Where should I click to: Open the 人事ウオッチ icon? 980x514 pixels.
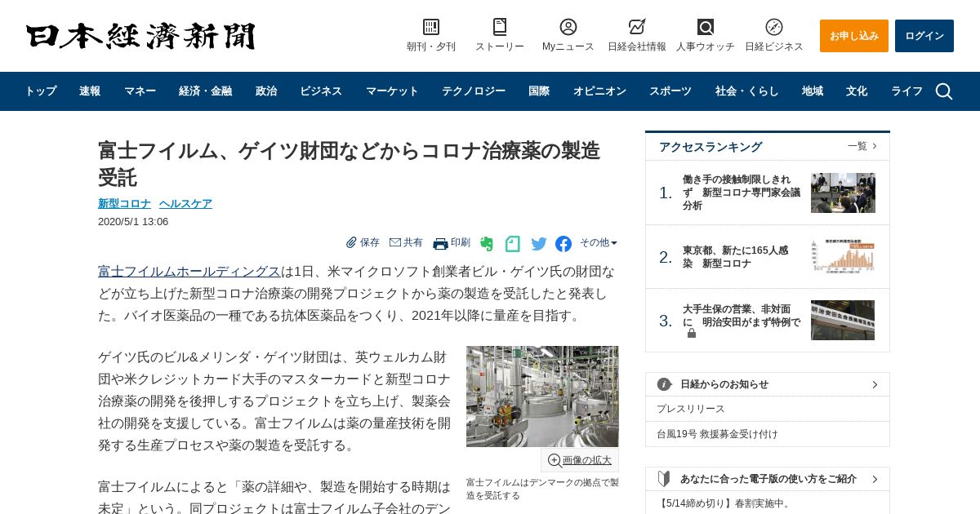(x=706, y=27)
